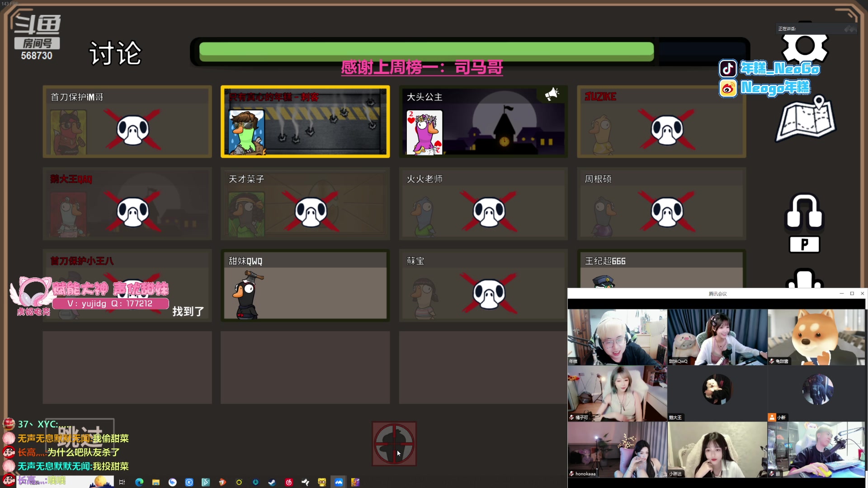Select the 鹅大王QAQ player card
Viewport: 868px width, 488px height.
click(127, 204)
